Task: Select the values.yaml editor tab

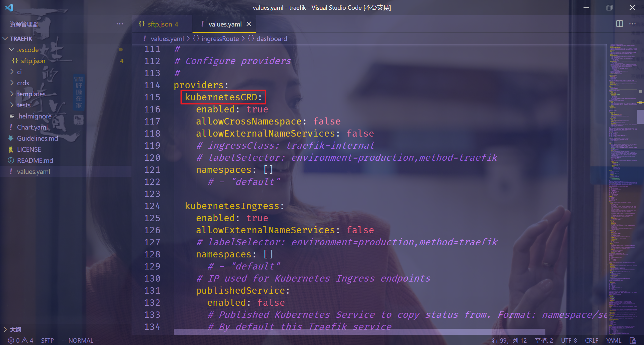Action: pyautogui.click(x=225, y=24)
